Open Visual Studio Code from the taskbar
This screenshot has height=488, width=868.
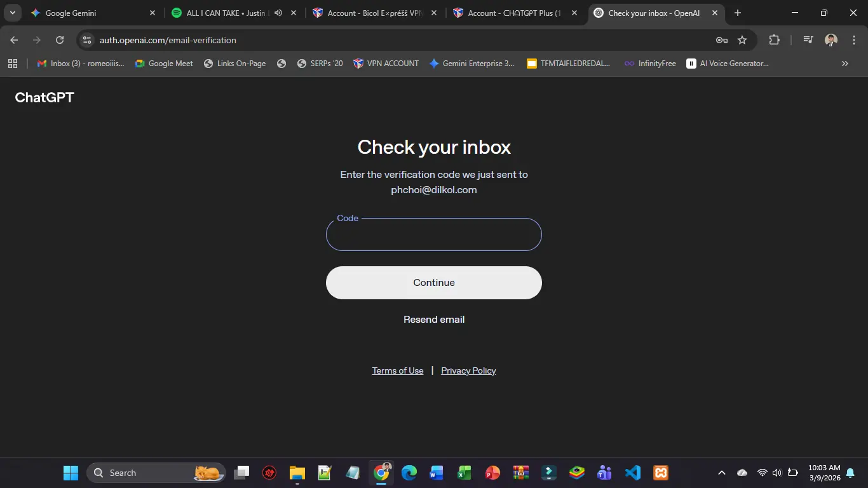633,473
